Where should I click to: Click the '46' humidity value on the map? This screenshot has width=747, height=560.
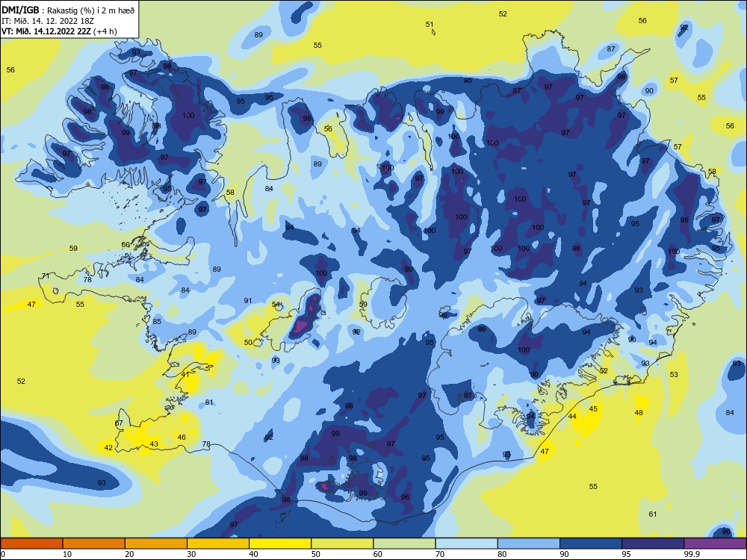(x=182, y=437)
